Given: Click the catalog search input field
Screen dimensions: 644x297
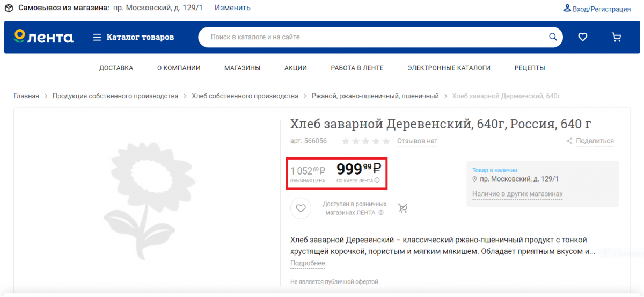Looking at the screenshot, I should point(376,37).
